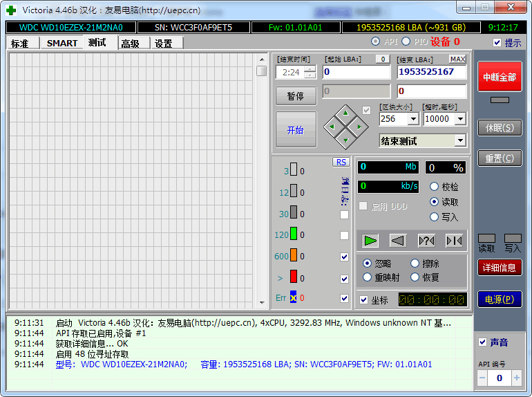Select the 写入 write radio button
This screenshot has height=397, width=532.
tap(434, 217)
